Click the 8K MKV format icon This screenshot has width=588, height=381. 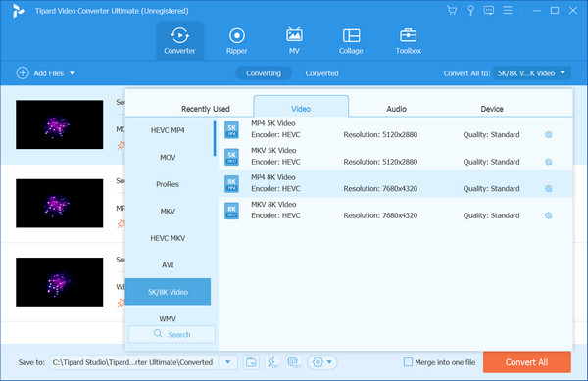[x=231, y=211]
